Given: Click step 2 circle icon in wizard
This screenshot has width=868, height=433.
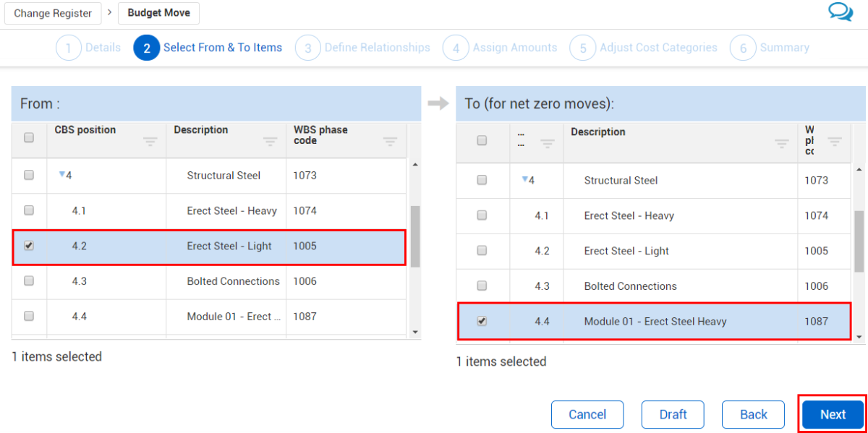Looking at the screenshot, I should pyautogui.click(x=146, y=48).
